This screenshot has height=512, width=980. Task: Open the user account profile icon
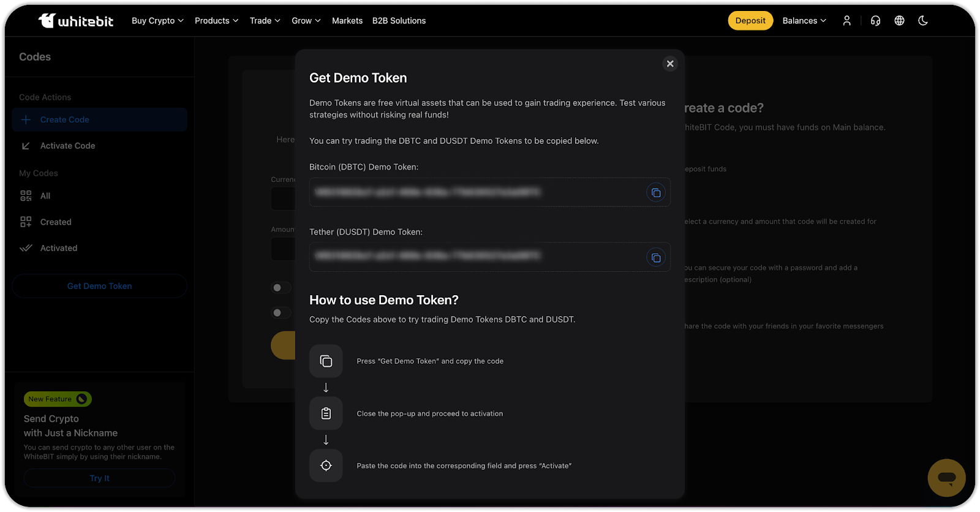coord(846,21)
